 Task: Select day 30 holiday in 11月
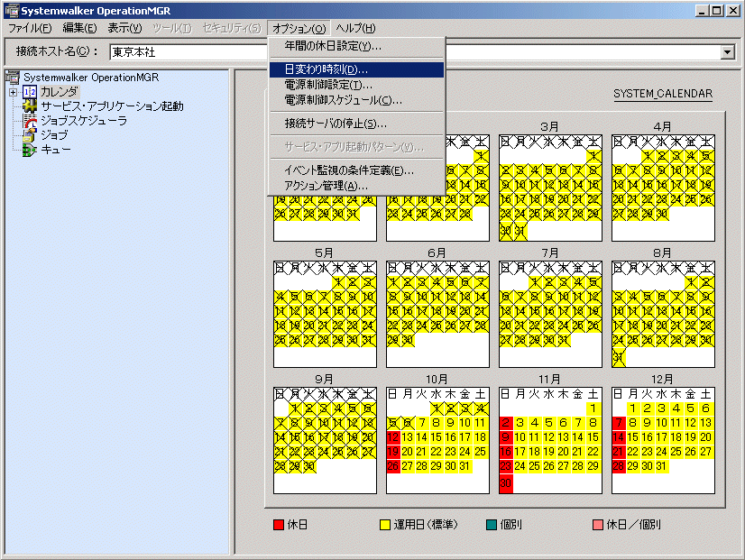pos(506,483)
